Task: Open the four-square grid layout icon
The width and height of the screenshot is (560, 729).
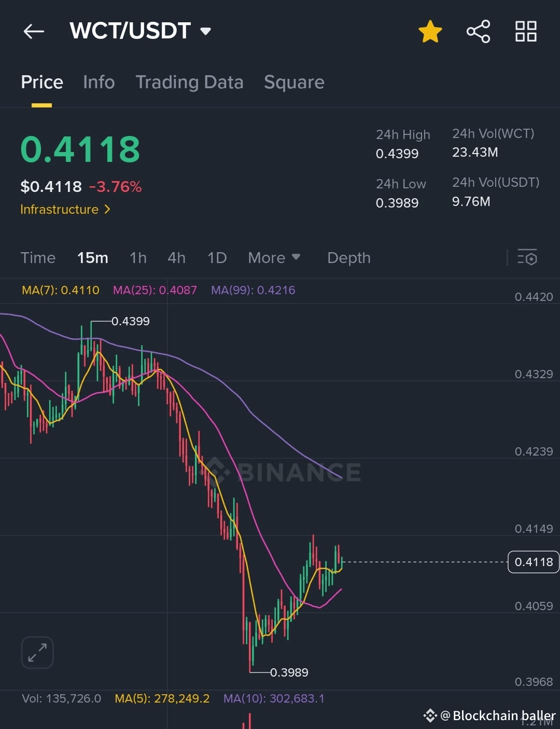Action: [526, 32]
